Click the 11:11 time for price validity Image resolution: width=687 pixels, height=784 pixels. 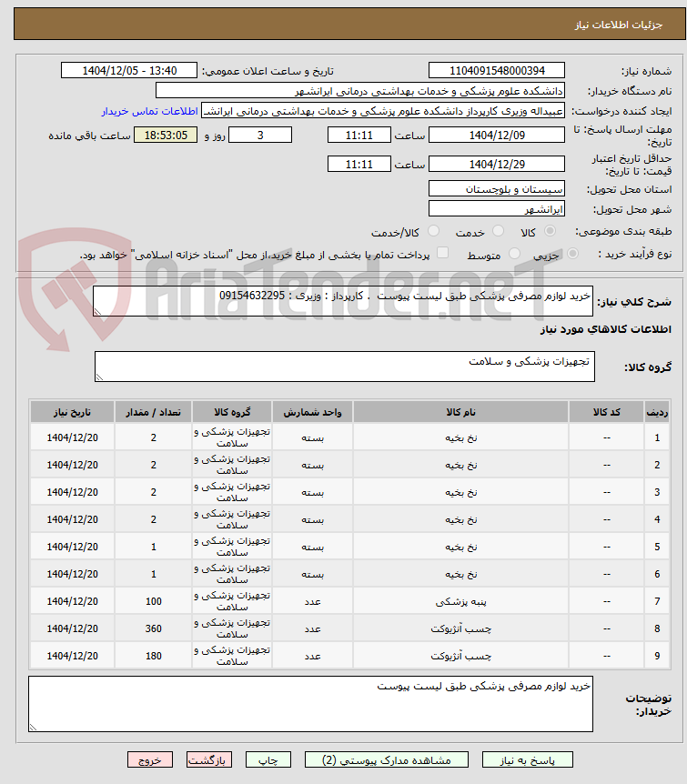359,164
